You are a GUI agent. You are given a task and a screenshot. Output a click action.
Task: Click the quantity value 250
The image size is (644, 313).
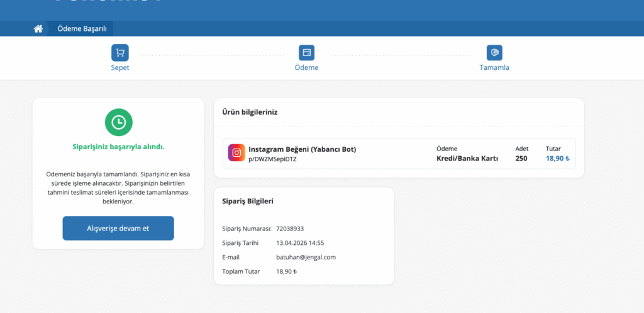[521, 158]
